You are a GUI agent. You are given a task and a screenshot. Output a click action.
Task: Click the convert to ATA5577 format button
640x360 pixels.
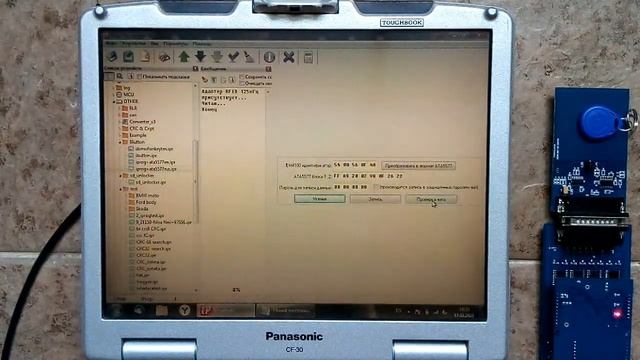[x=418, y=166]
